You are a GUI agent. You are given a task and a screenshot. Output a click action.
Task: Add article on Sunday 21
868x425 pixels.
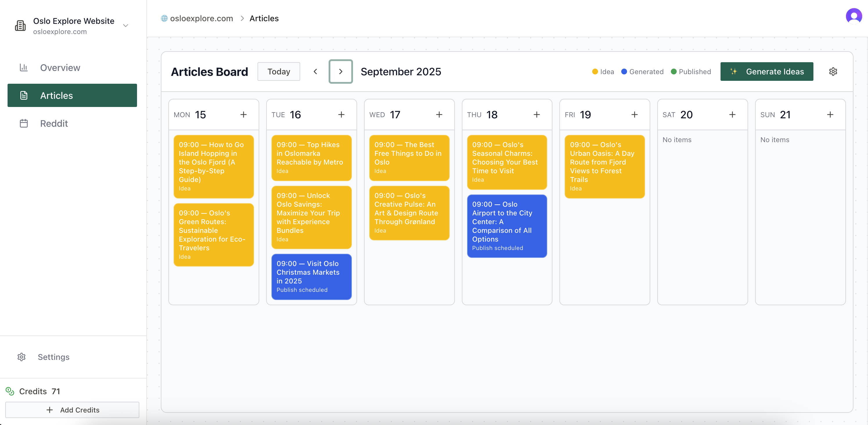830,115
